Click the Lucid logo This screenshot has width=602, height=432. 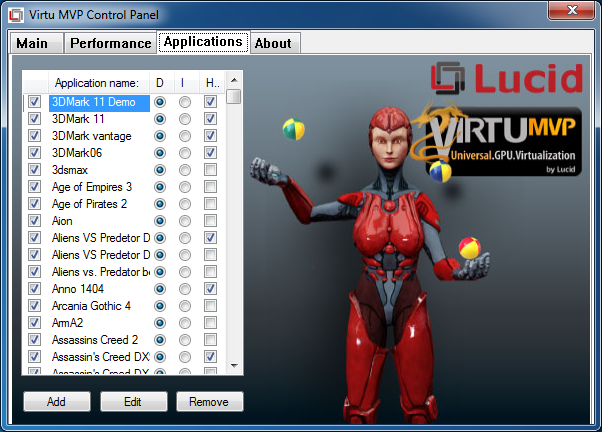507,78
